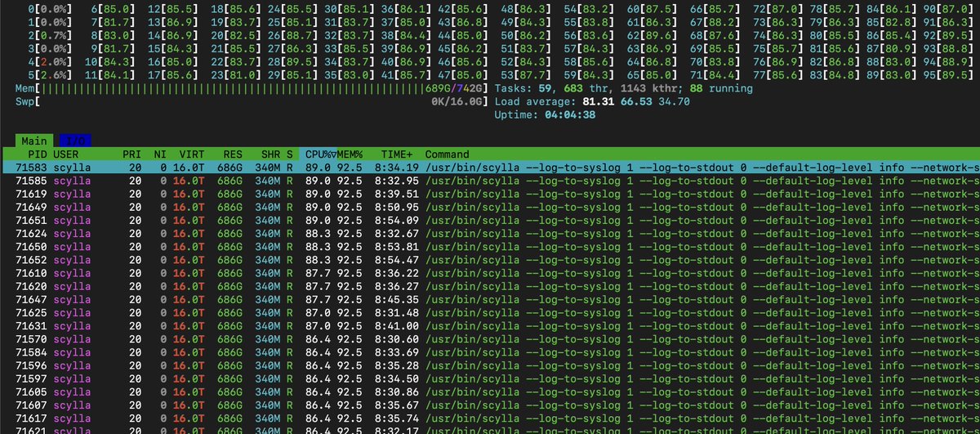Viewport: 980px width, 434px height.
Task: Sort by the RES column header
Action: (232, 154)
